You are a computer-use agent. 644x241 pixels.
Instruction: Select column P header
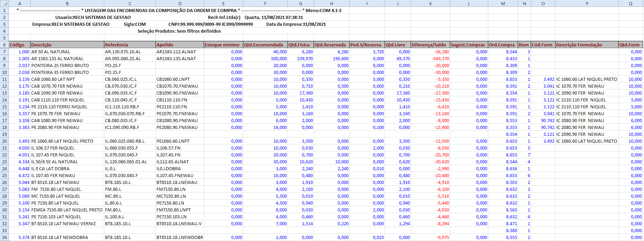(x=587, y=3)
